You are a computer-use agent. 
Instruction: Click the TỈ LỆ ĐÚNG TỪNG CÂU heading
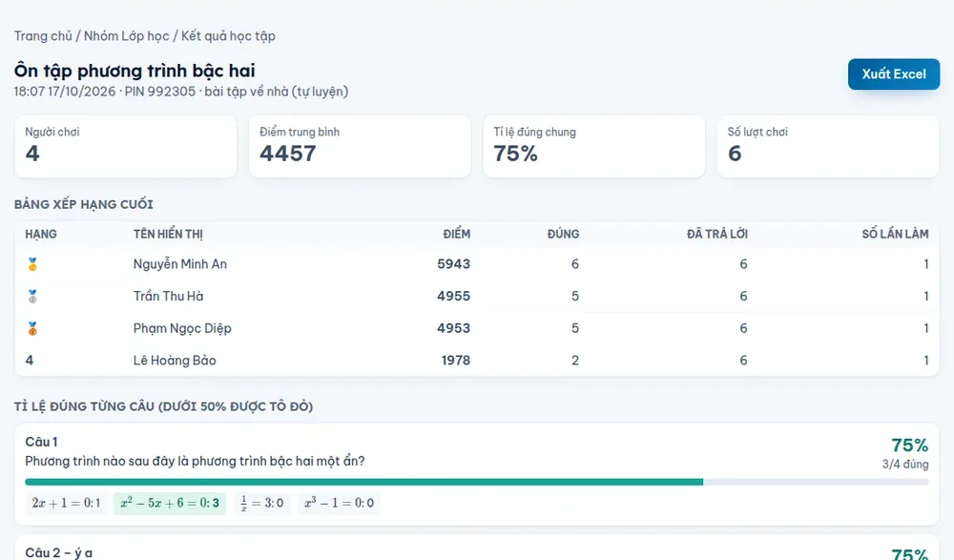pos(164,406)
